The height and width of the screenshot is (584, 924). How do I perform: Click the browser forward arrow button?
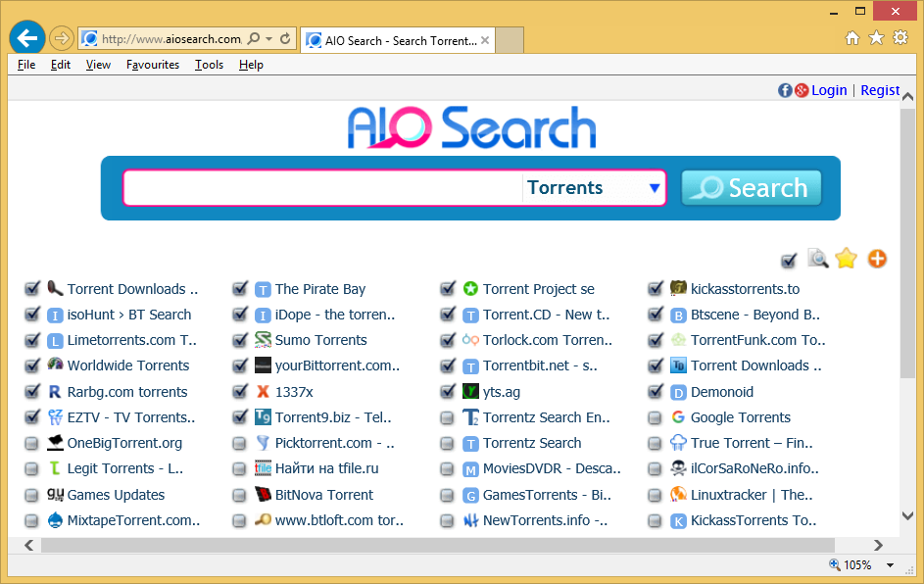(x=62, y=39)
